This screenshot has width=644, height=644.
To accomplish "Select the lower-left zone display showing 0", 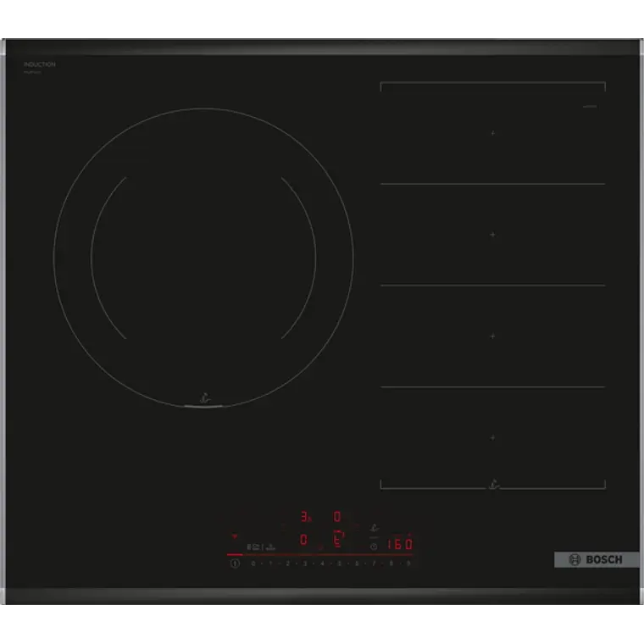I will (x=303, y=541).
